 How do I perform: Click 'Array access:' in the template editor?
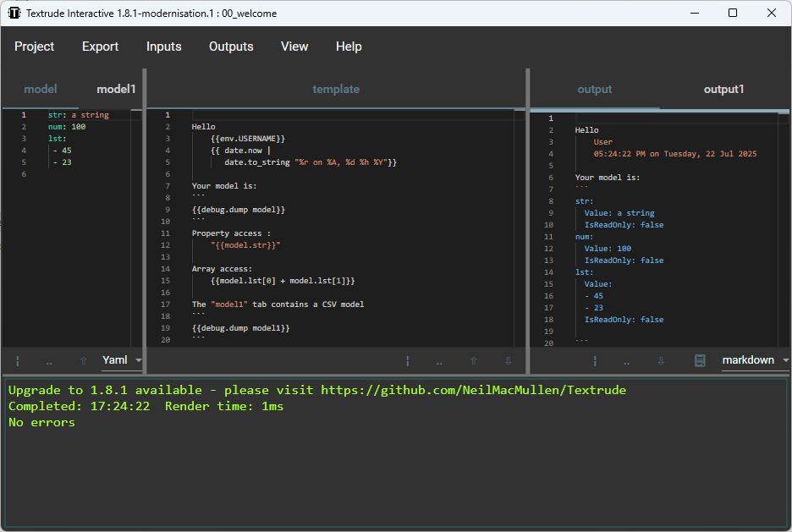point(222,269)
